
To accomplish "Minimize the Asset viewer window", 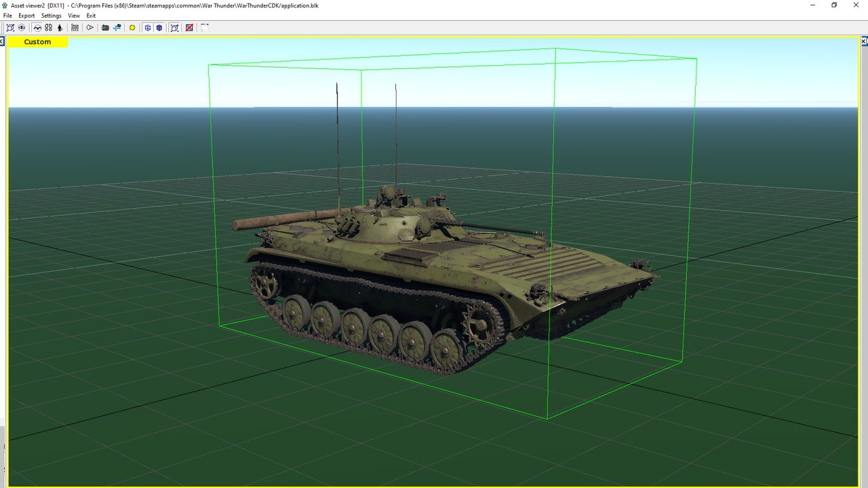I will tap(813, 5).
